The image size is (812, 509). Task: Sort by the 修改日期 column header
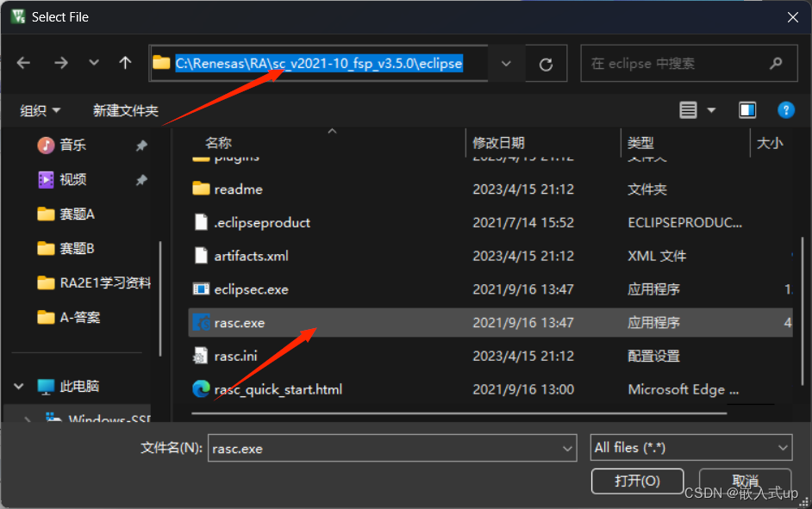pyautogui.click(x=498, y=143)
